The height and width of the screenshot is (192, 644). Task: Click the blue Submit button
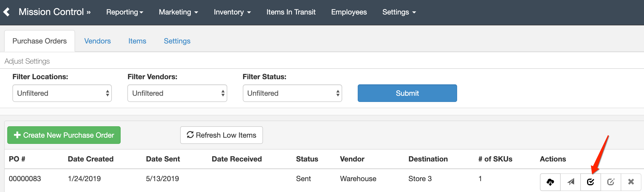(407, 93)
